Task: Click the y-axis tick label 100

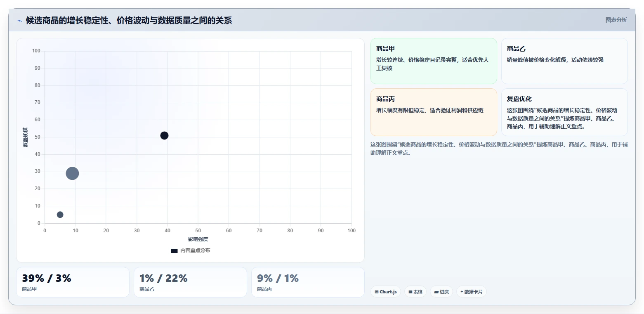Action: click(x=36, y=51)
